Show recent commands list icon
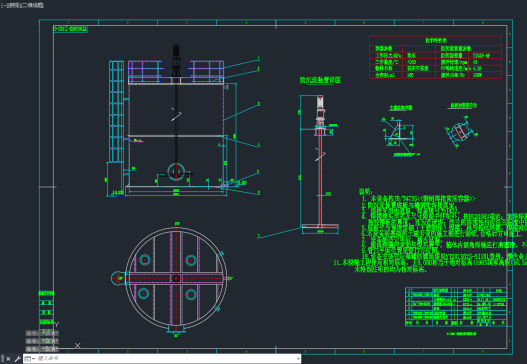The image size is (527, 364). [29, 359]
